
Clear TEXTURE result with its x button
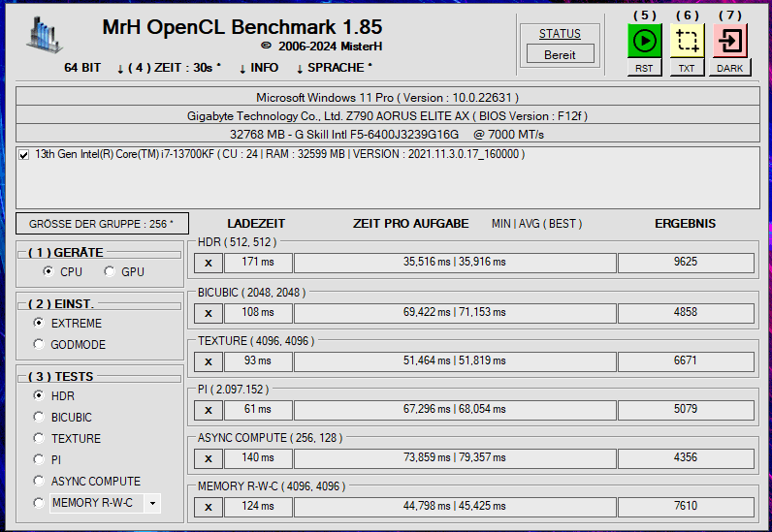click(x=209, y=361)
